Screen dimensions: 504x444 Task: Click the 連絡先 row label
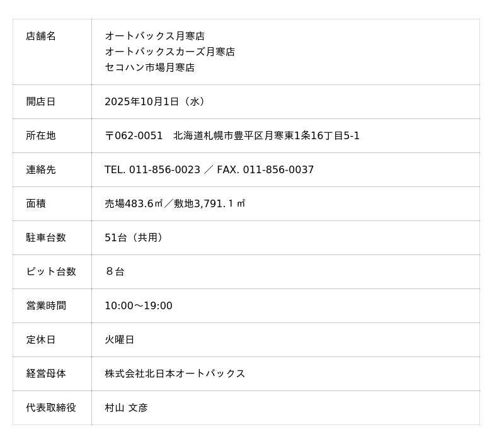41,170
